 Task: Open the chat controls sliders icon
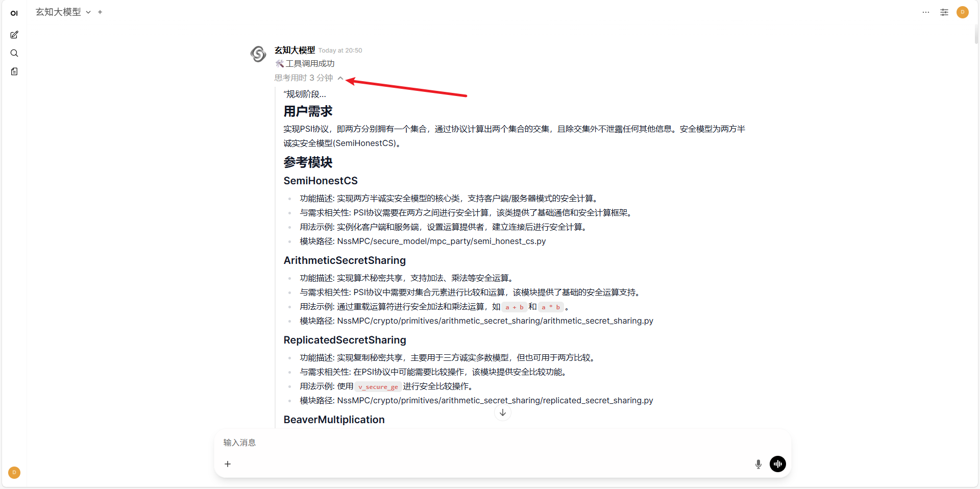pyautogui.click(x=944, y=12)
